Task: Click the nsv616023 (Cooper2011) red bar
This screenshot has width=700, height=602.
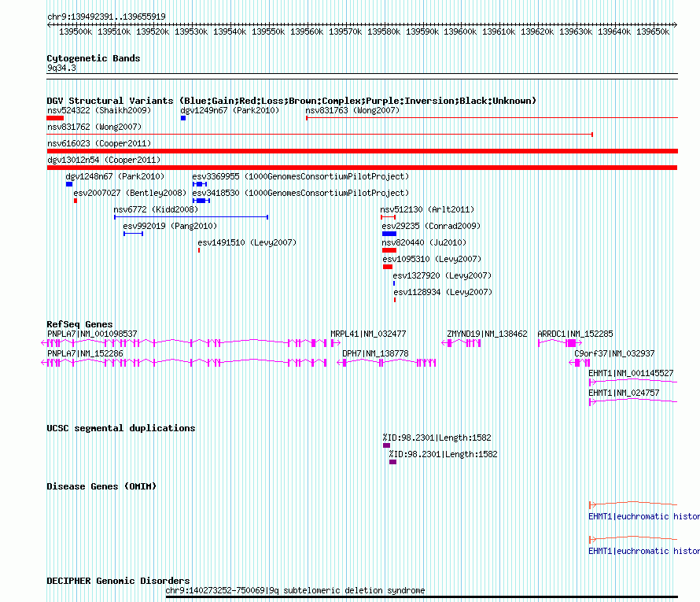Action: [362, 151]
